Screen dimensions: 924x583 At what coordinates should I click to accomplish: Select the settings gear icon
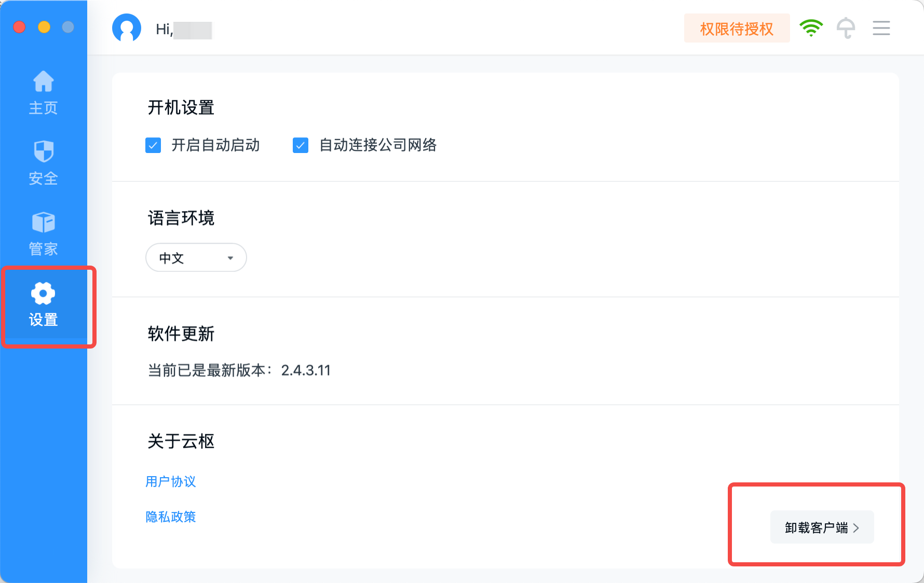click(x=43, y=294)
